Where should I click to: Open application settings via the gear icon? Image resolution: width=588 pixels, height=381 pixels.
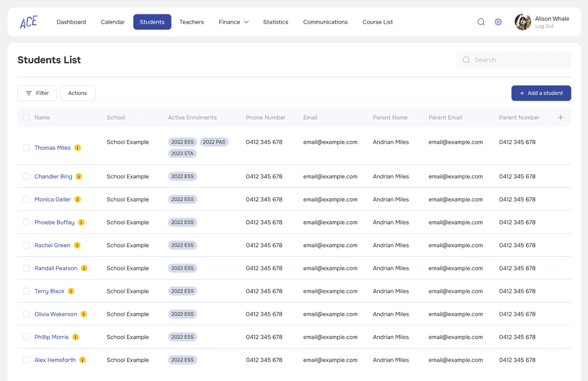tap(498, 22)
